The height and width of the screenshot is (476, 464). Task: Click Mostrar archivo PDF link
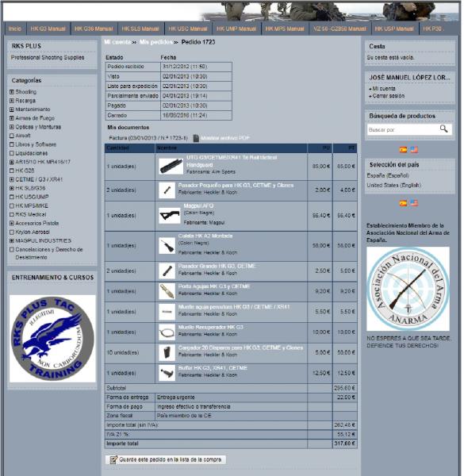[x=225, y=138]
